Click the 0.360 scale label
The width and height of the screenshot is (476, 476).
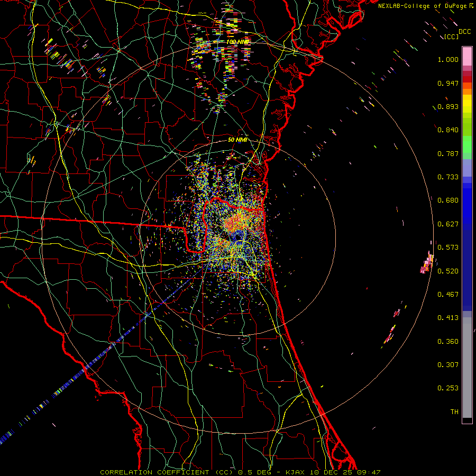(x=448, y=342)
